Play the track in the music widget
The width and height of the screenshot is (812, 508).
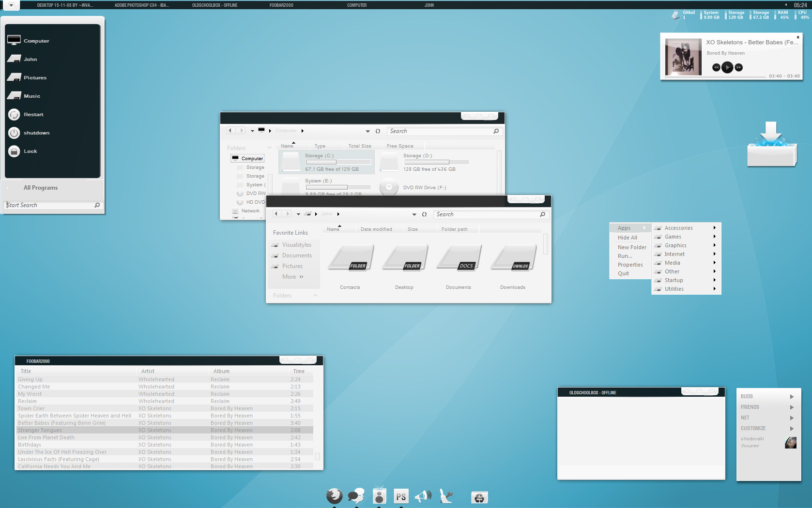pos(727,67)
